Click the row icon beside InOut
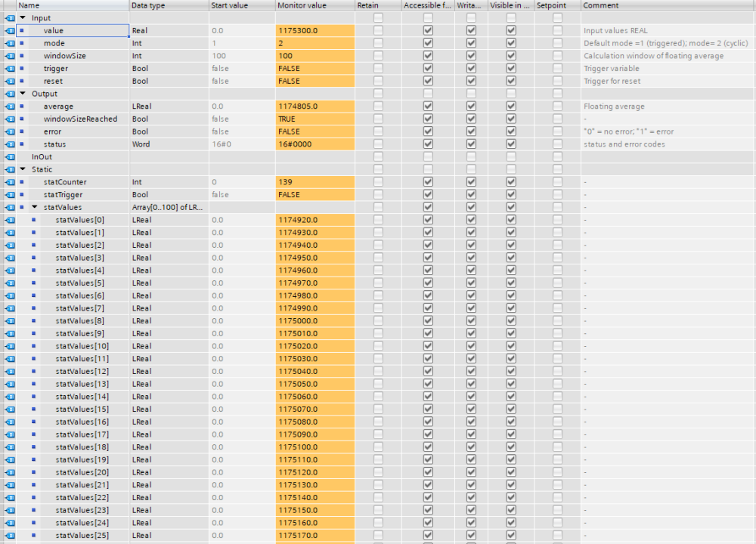Screen dimensions: 756x544 10,156
